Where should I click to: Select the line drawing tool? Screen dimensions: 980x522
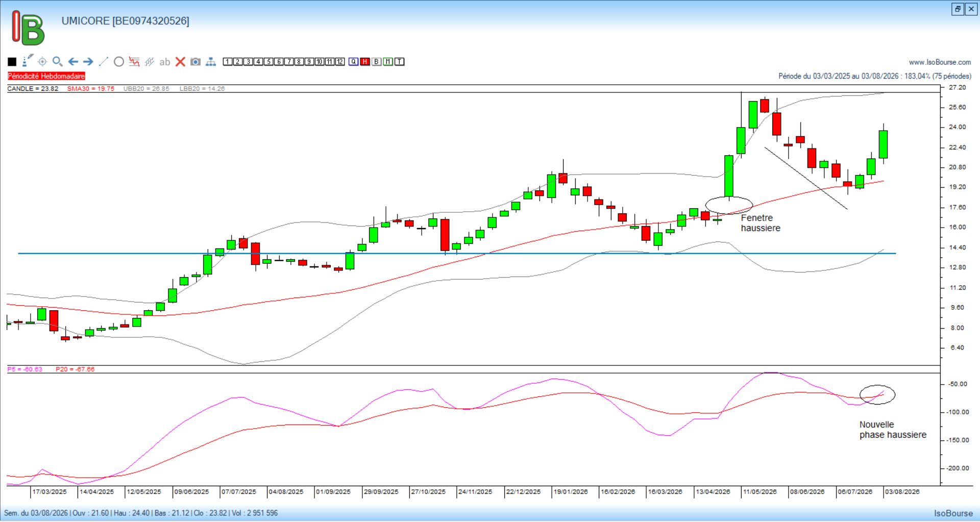[104, 61]
